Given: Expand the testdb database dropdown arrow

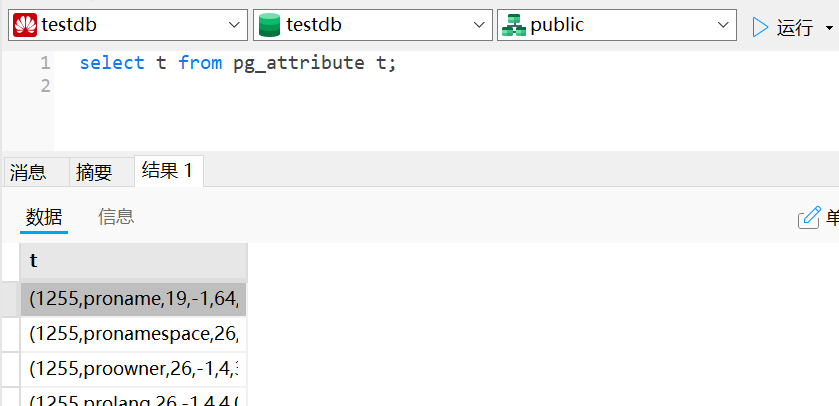Looking at the screenshot, I should click(x=479, y=26).
